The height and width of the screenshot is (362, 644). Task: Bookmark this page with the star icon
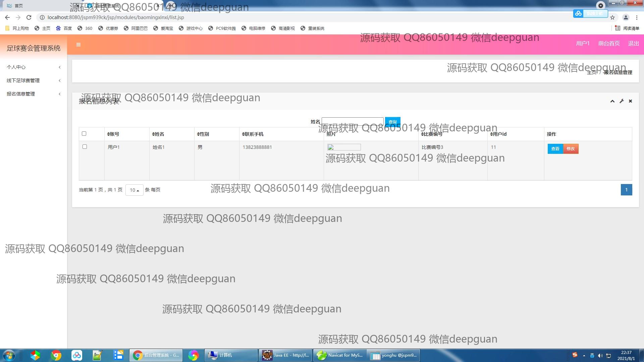(612, 17)
